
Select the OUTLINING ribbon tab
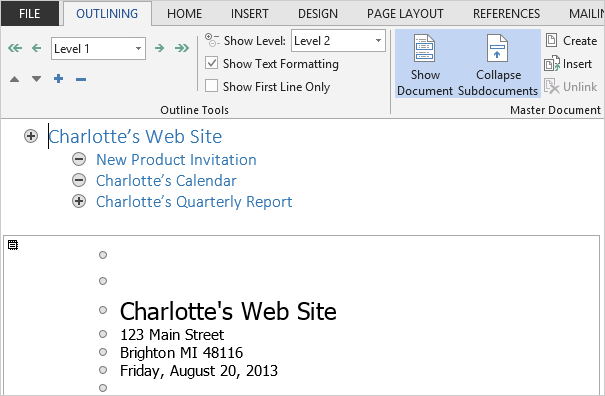point(107,14)
